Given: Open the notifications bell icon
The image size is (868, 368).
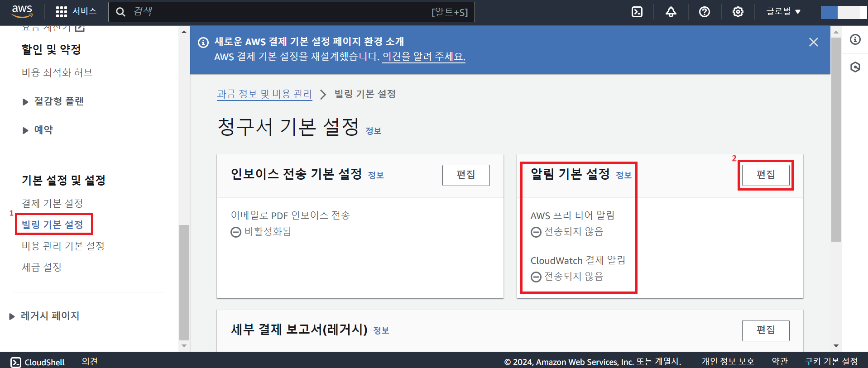Looking at the screenshot, I should (671, 12).
